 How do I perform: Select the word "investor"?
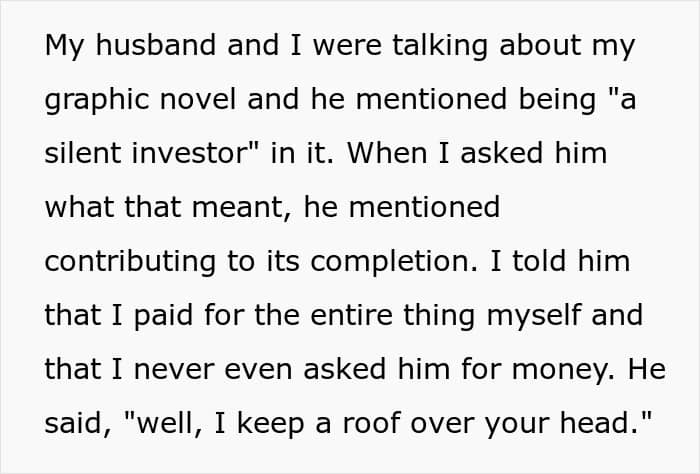(x=190, y=153)
